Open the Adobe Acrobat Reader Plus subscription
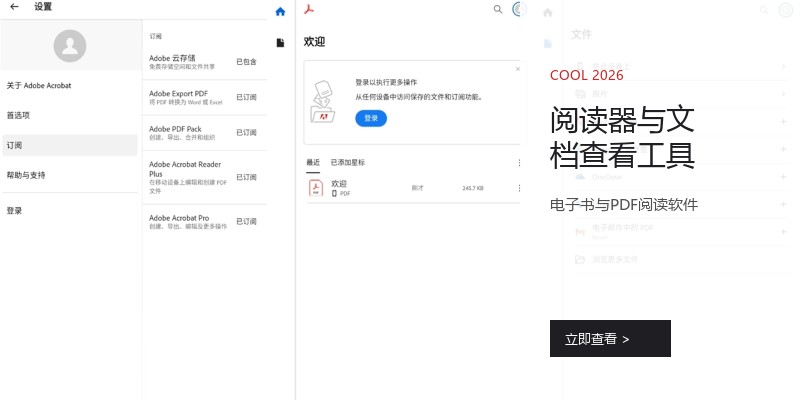800x400 pixels. 205,177
